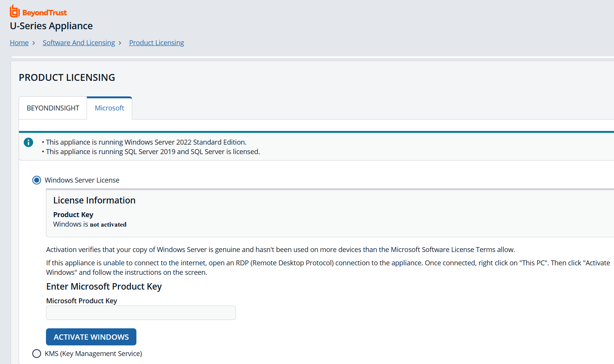Open the Software And Licensing breadcrumb link
Viewport: 614px width, 364px height.
(79, 43)
